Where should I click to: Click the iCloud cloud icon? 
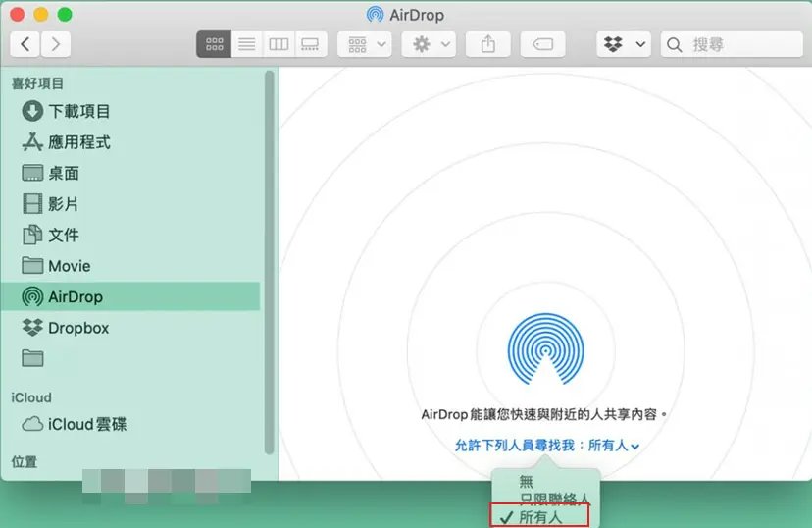coord(32,424)
